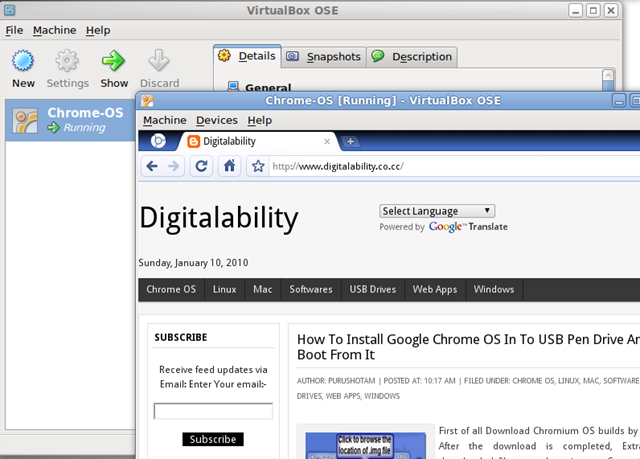Click the address bar URL field
This screenshot has height=459, width=640.
click(453, 166)
